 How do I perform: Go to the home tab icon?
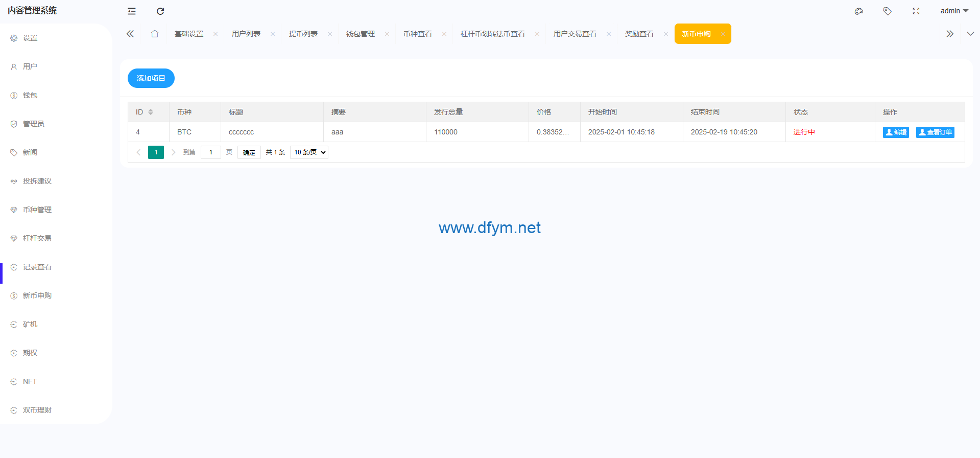pyautogui.click(x=155, y=34)
